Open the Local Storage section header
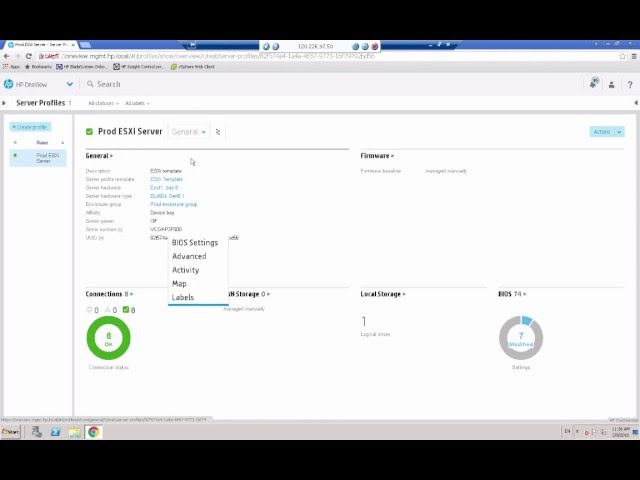This screenshot has width=640, height=480. click(383, 294)
